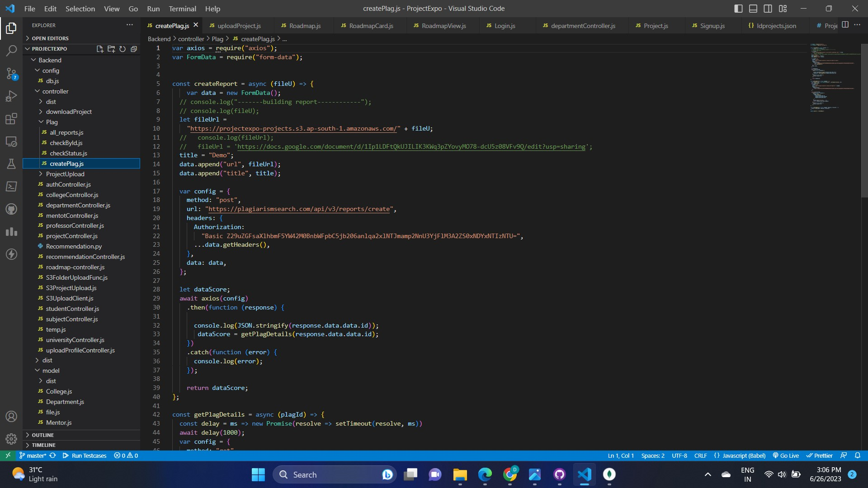This screenshot has height=488, width=868.
Task: Open the Source Control view
Action: pyautogui.click(x=11, y=73)
